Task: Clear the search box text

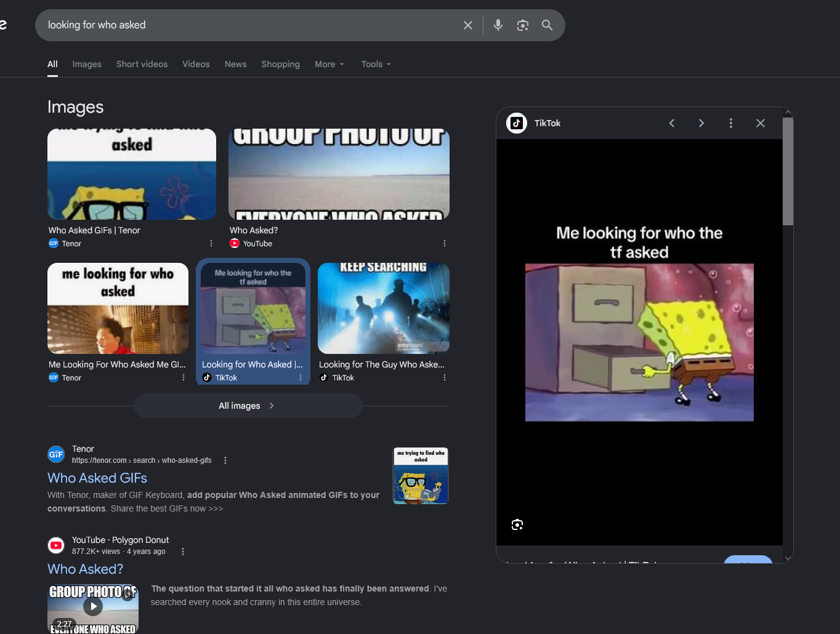Action: pos(468,25)
